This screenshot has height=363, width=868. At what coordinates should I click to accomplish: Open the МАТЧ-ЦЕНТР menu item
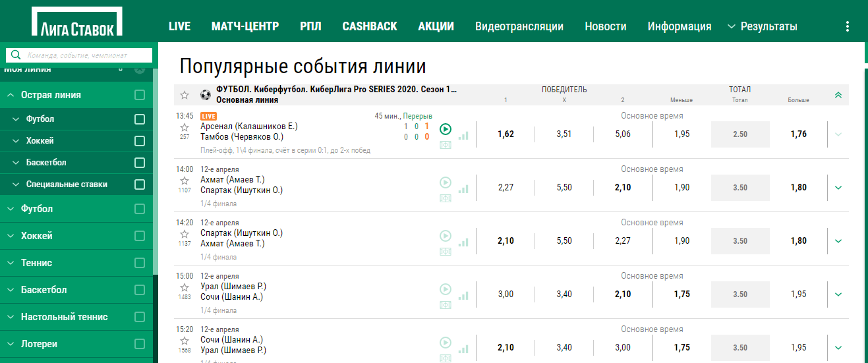[x=245, y=26]
